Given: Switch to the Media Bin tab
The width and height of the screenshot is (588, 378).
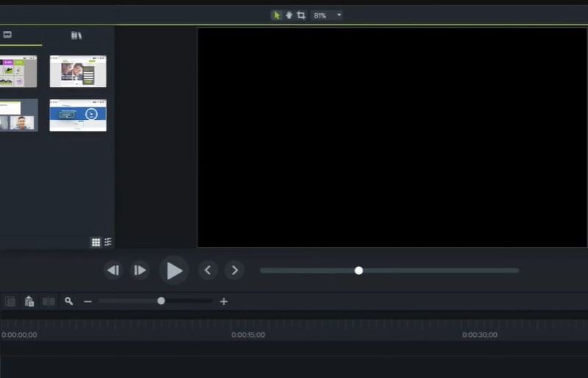Looking at the screenshot, I should tap(7, 35).
